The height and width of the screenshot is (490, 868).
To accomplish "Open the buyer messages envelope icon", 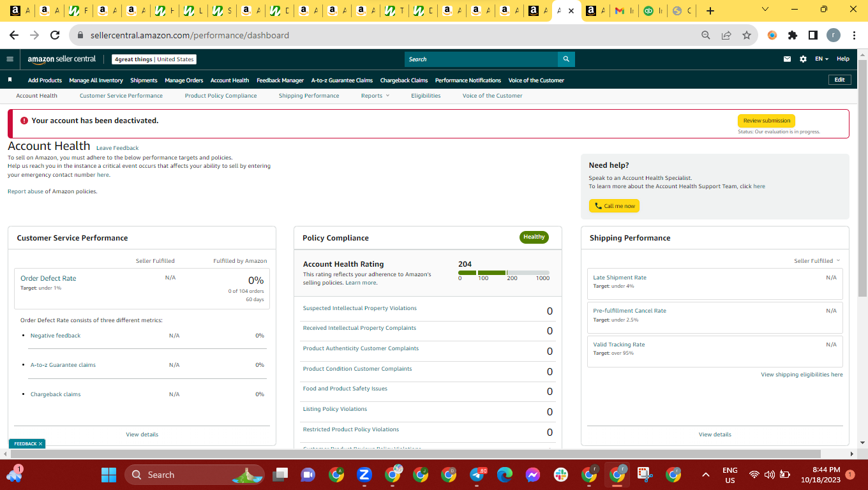I will tap(787, 59).
